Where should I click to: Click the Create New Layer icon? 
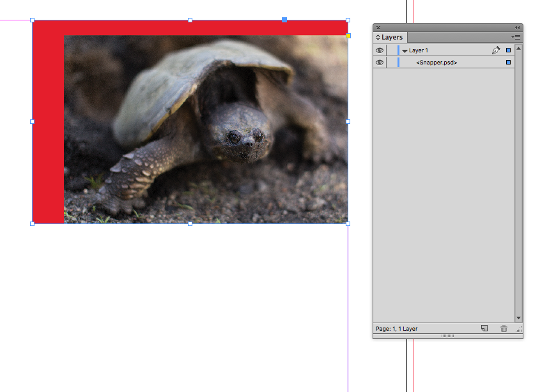tap(484, 328)
